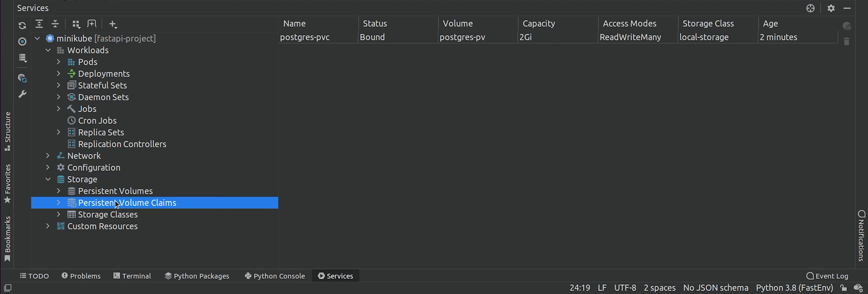
Task: Sort by the Capacity column header
Action: pyautogui.click(x=538, y=23)
